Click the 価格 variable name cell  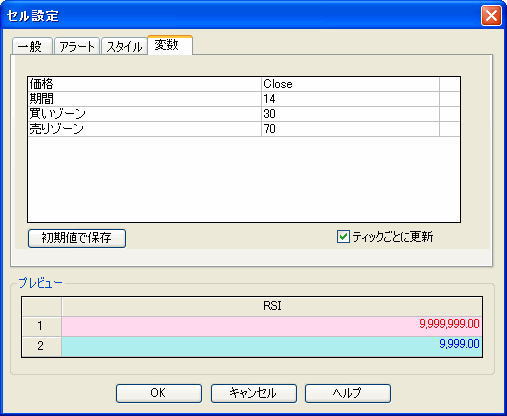145,84
